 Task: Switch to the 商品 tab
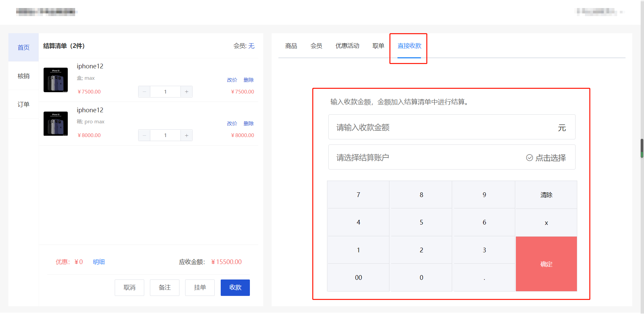point(291,46)
